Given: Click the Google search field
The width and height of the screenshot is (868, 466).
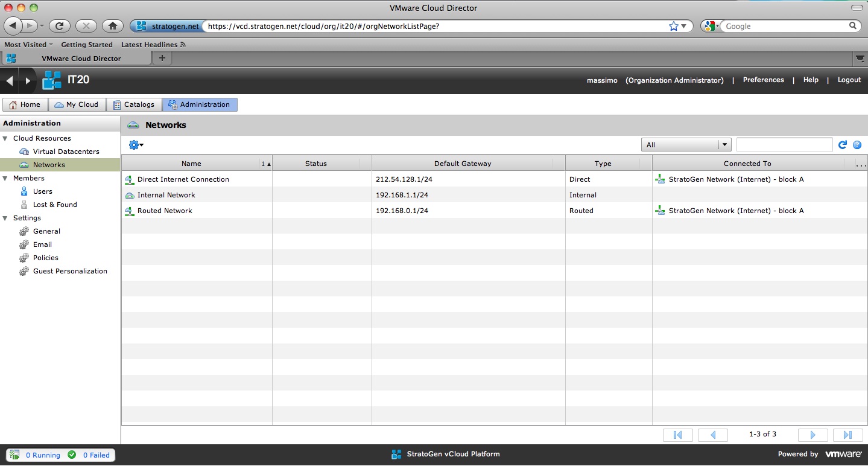Looking at the screenshot, I should click(x=787, y=27).
